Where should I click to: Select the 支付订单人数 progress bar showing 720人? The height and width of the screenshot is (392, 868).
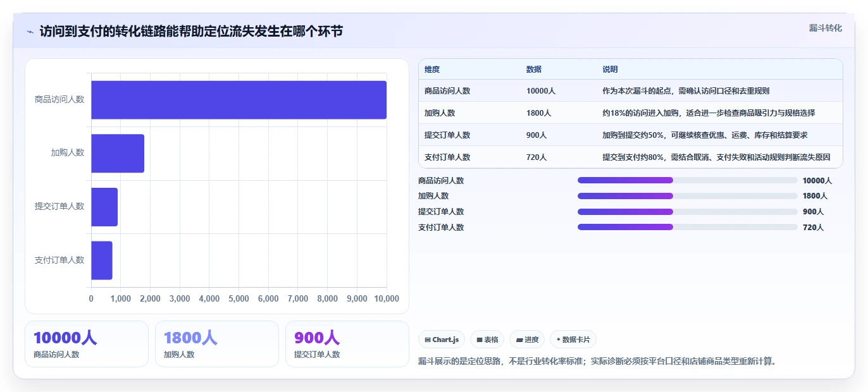(x=688, y=227)
